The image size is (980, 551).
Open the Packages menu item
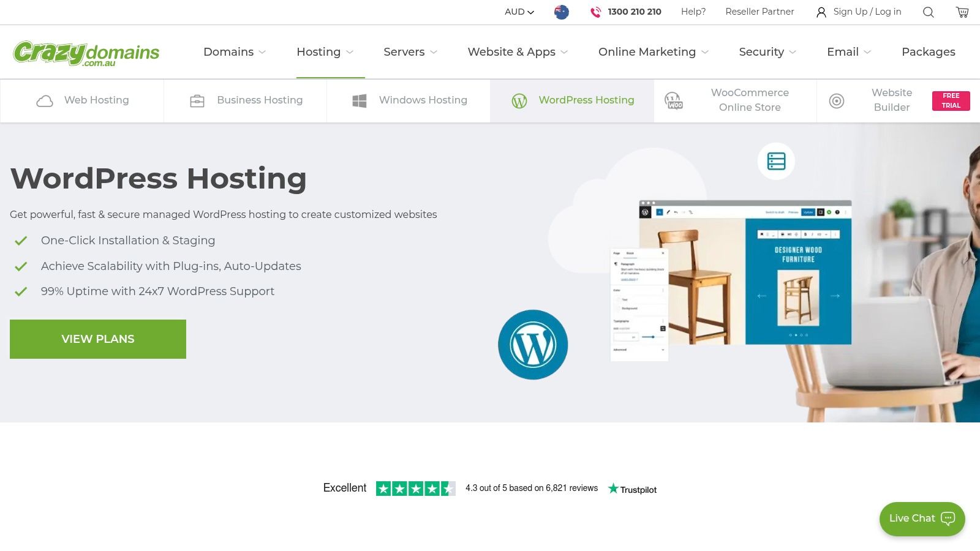pyautogui.click(x=928, y=52)
